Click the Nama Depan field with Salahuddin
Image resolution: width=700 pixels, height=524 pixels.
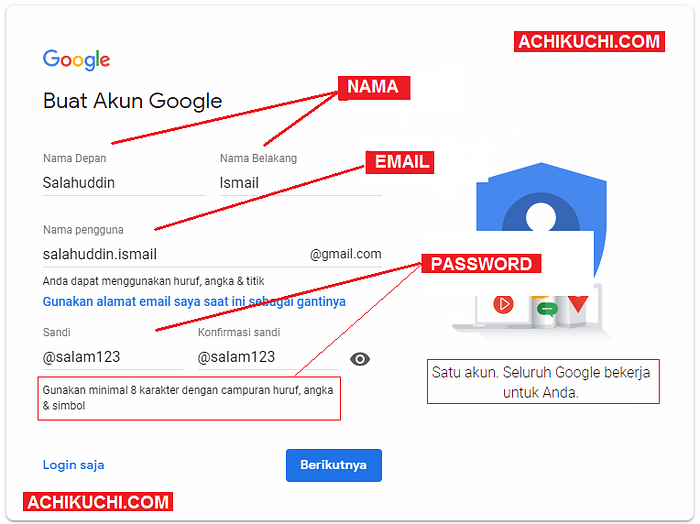tap(124, 183)
